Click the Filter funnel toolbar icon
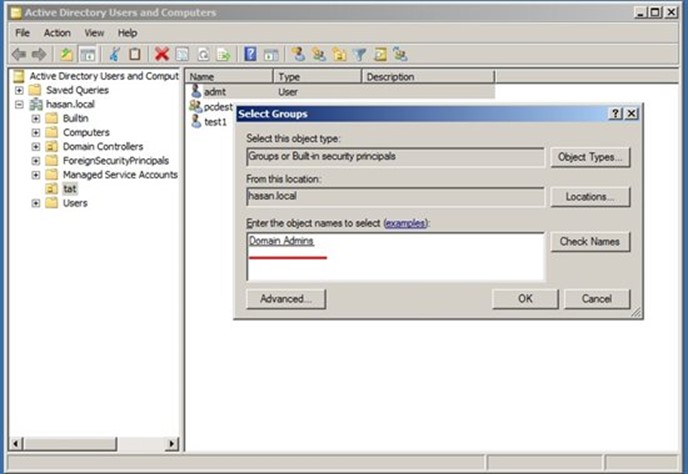This screenshot has height=474, width=688. 359,54
